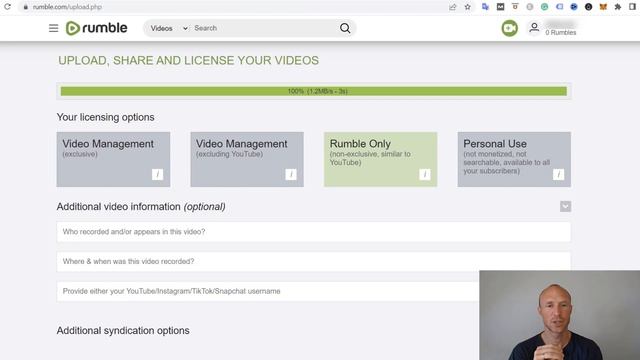
Task: Click 'Additional syndication options' heading
Action: (x=123, y=331)
